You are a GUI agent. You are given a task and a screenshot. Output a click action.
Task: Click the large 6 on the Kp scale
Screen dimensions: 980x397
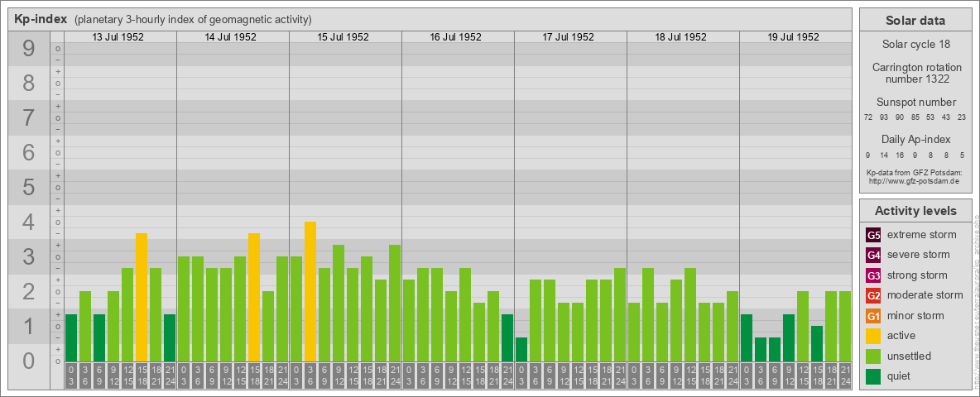tap(29, 152)
